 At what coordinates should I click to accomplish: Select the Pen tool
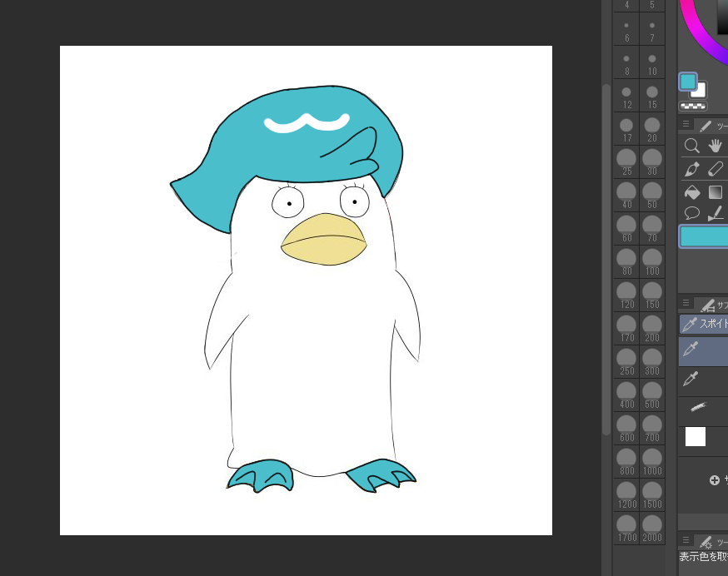pyautogui.click(x=692, y=169)
